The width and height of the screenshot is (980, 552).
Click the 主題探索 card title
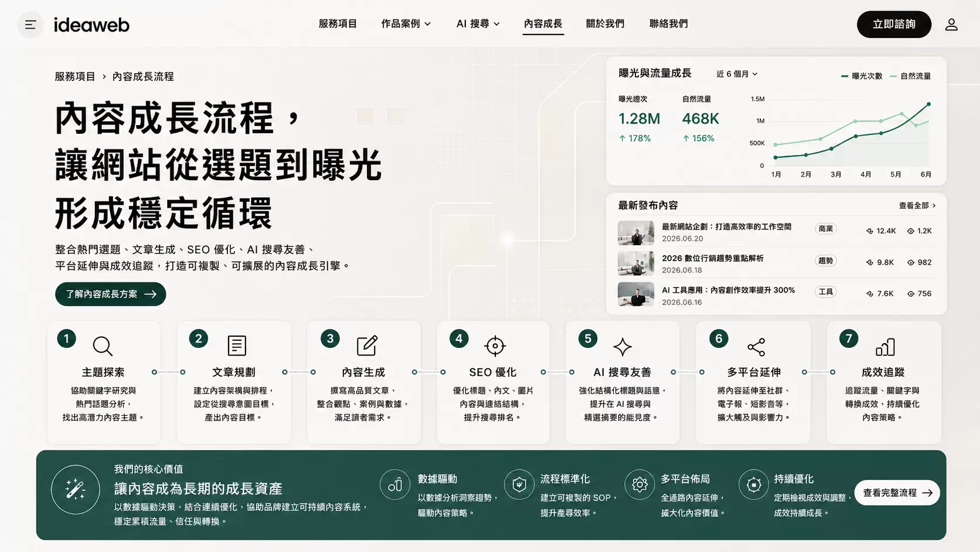[103, 372]
